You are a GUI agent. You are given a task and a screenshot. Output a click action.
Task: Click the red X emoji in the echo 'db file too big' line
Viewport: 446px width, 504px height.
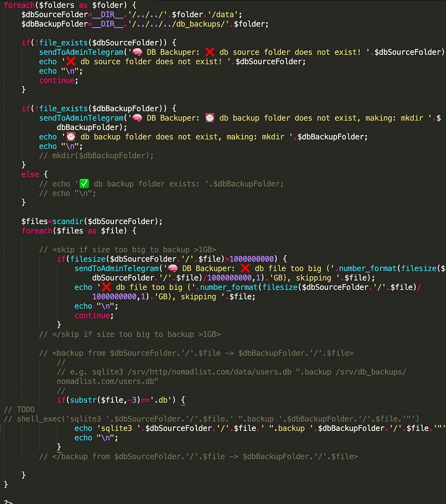[106, 287]
